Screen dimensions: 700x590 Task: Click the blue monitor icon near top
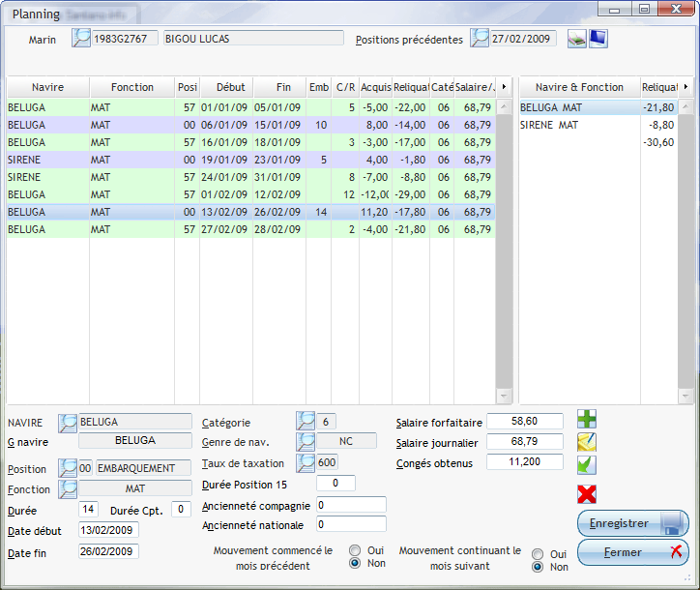click(x=598, y=39)
